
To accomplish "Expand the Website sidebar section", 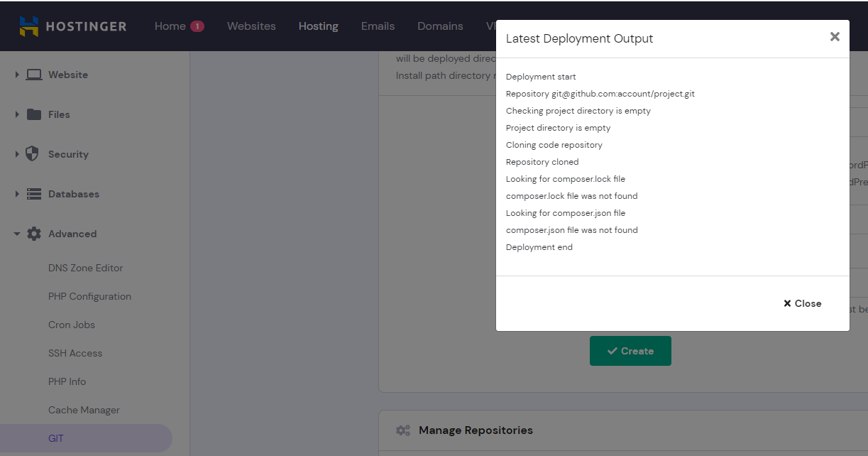I will pos(16,74).
